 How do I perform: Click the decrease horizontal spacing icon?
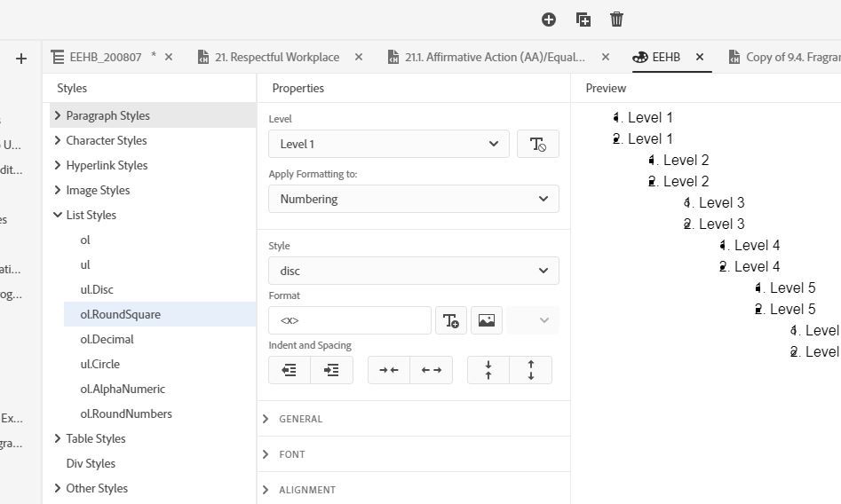[x=389, y=370]
